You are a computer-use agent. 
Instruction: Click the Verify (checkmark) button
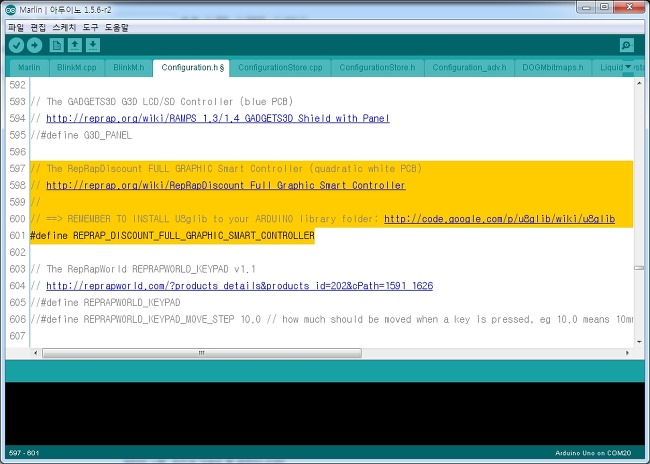pos(17,45)
